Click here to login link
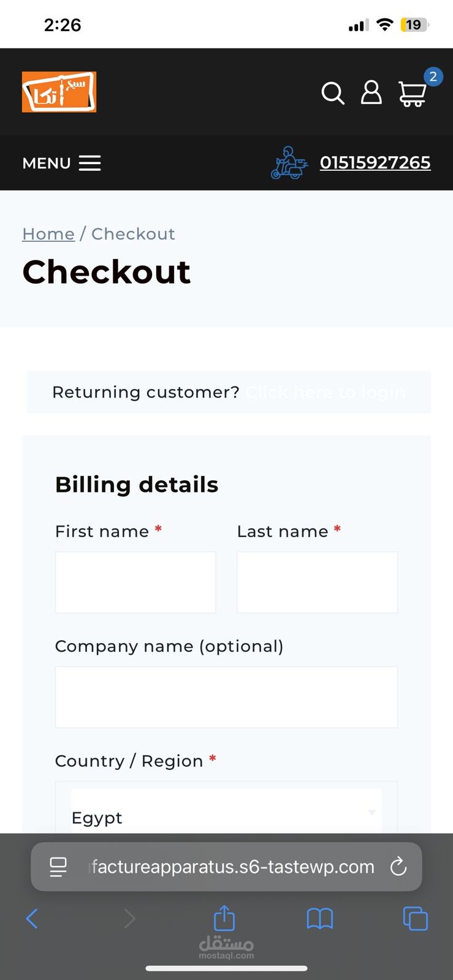Image resolution: width=453 pixels, height=980 pixels. pyautogui.click(x=325, y=392)
